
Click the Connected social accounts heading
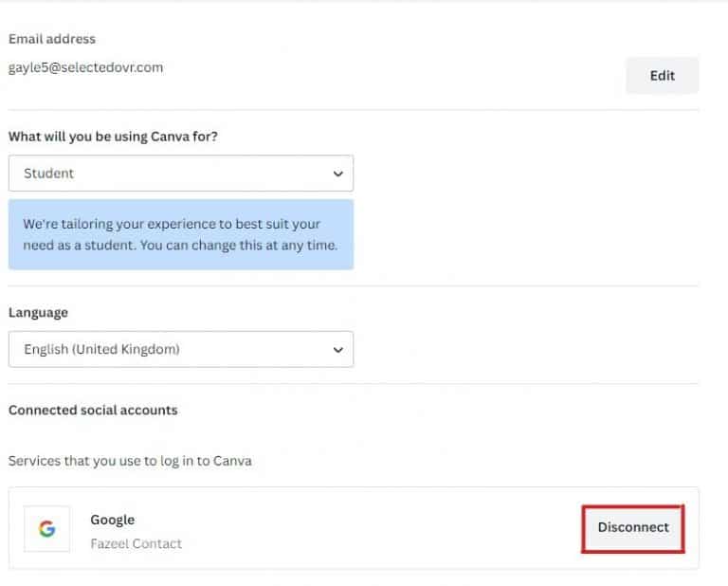(x=93, y=410)
